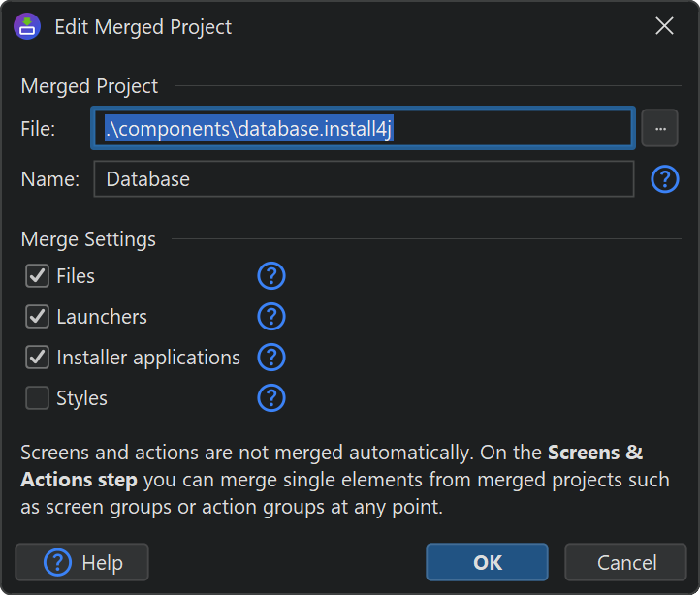Image resolution: width=700 pixels, height=595 pixels.
Task: Cancel the merged project edit
Action: (626, 562)
